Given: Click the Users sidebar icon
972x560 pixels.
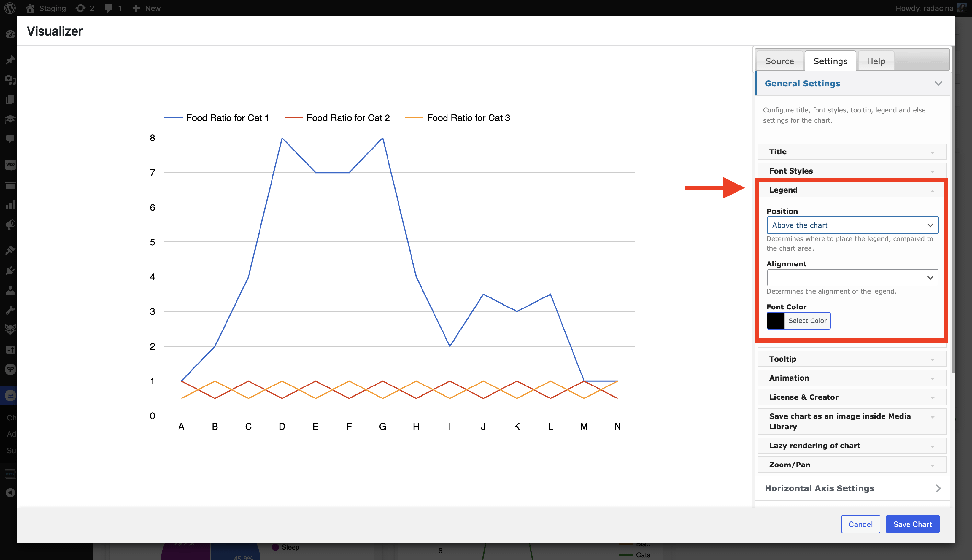Looking at the screenshot, I should (x=10, y=290).
